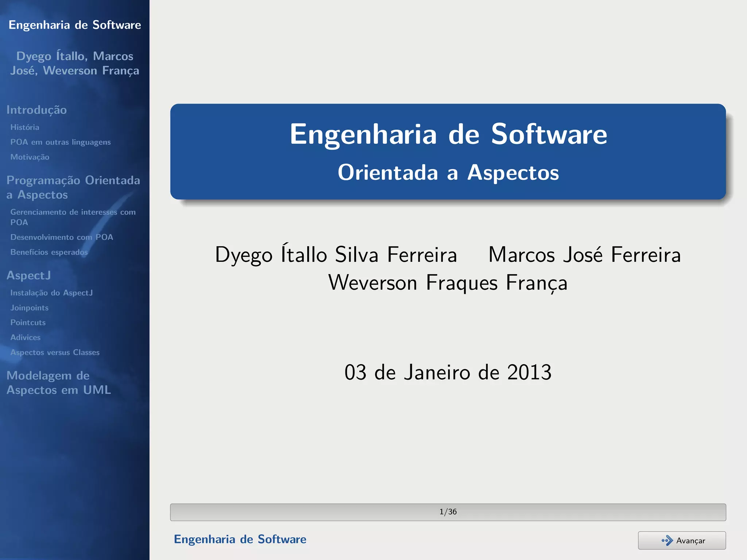Click the 1/36 progress bar
The width and height of the screenshot is (747, 560).
[x=448, y=512]
